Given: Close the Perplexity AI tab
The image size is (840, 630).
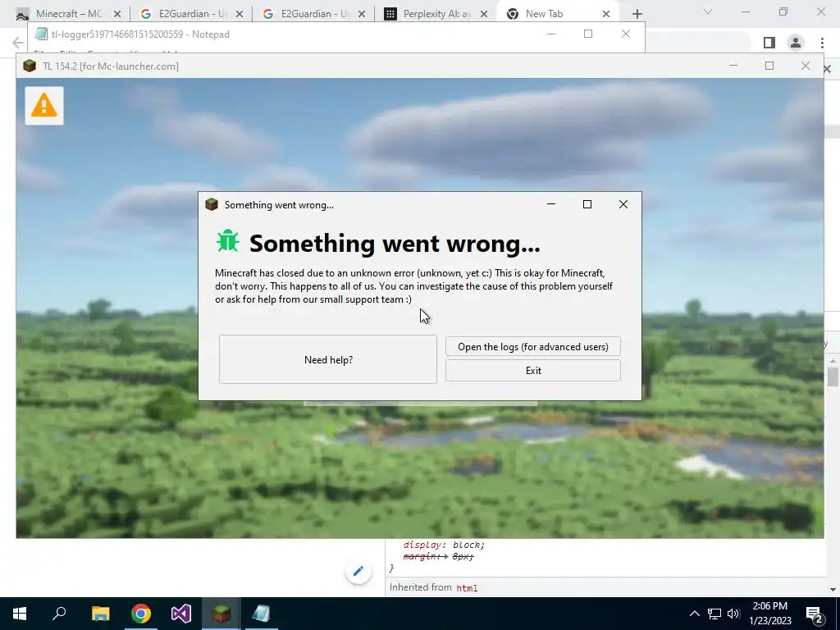Looking at the screenshot, I should point(484,14).
